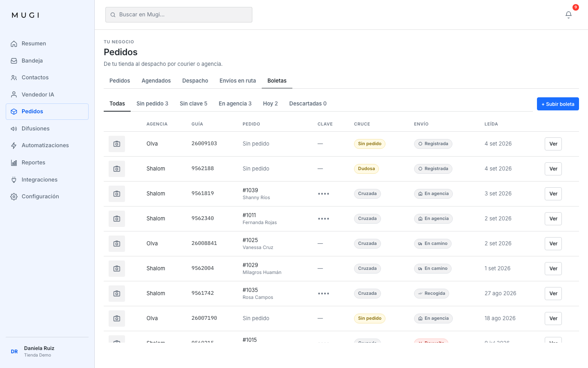Click the Automatizaciones lightning icon
The image size is (588, 368).
point(14,146)
